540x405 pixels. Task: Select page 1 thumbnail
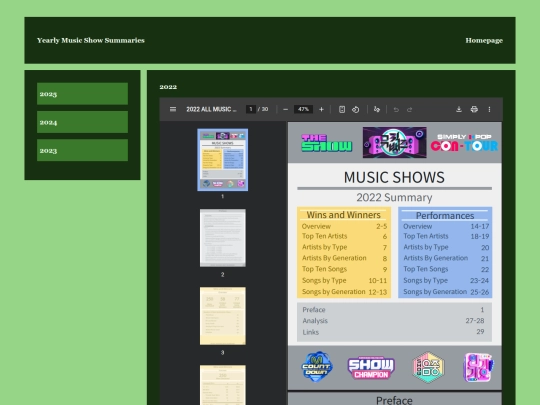click(x=222, y=160)
